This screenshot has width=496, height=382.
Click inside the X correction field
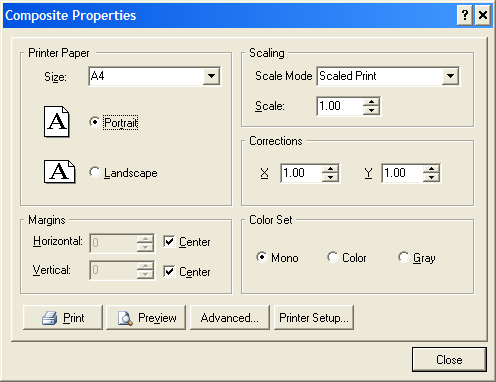point(301,173)
